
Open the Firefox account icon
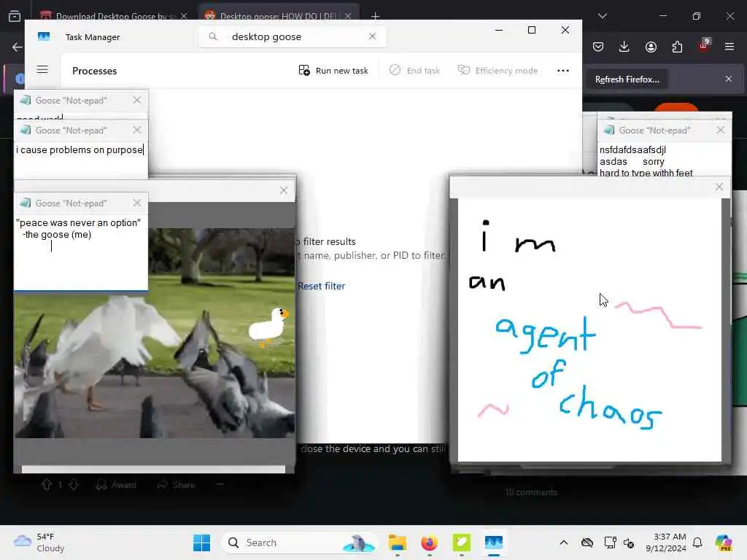click(651, 47)
